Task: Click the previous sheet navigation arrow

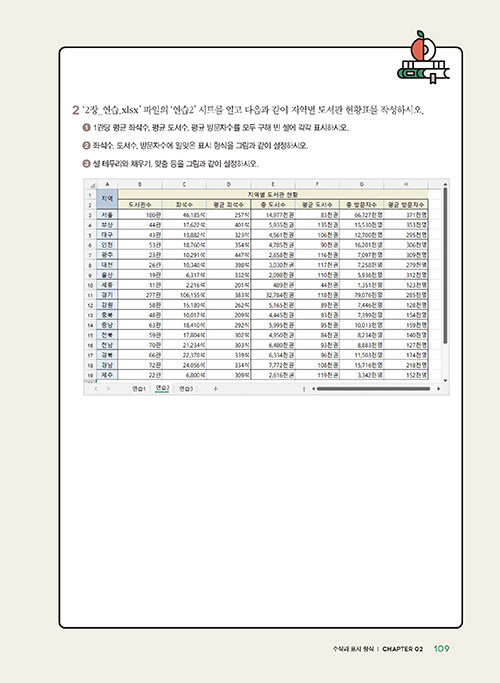Action: point(96,389)
